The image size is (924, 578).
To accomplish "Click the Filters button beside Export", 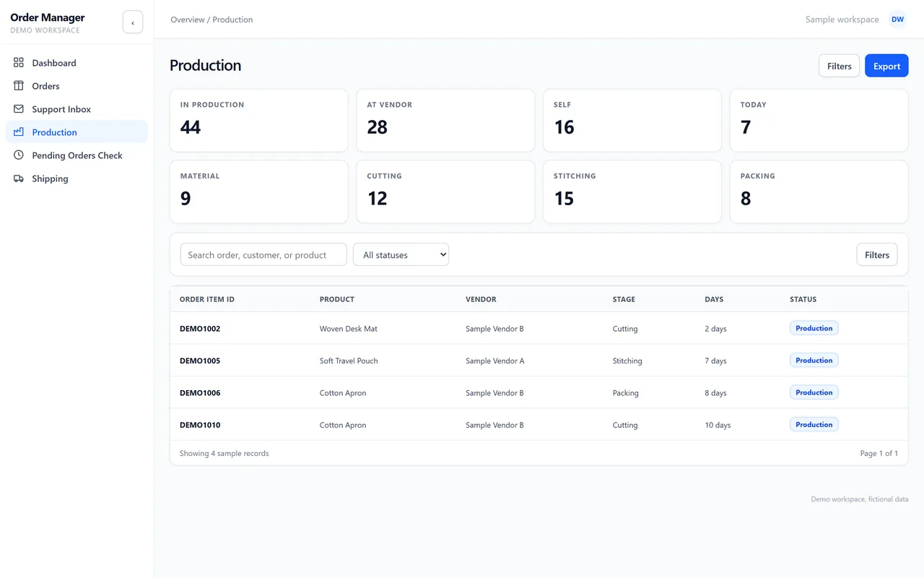I will click(839, 66).
